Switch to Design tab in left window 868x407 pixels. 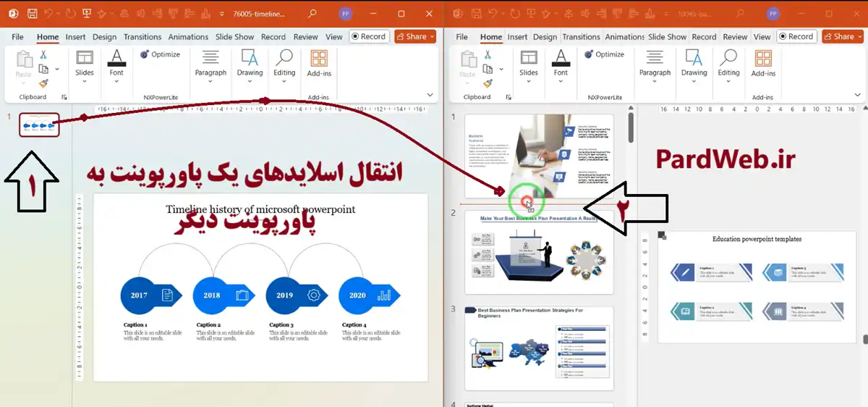tap(104, 37)
